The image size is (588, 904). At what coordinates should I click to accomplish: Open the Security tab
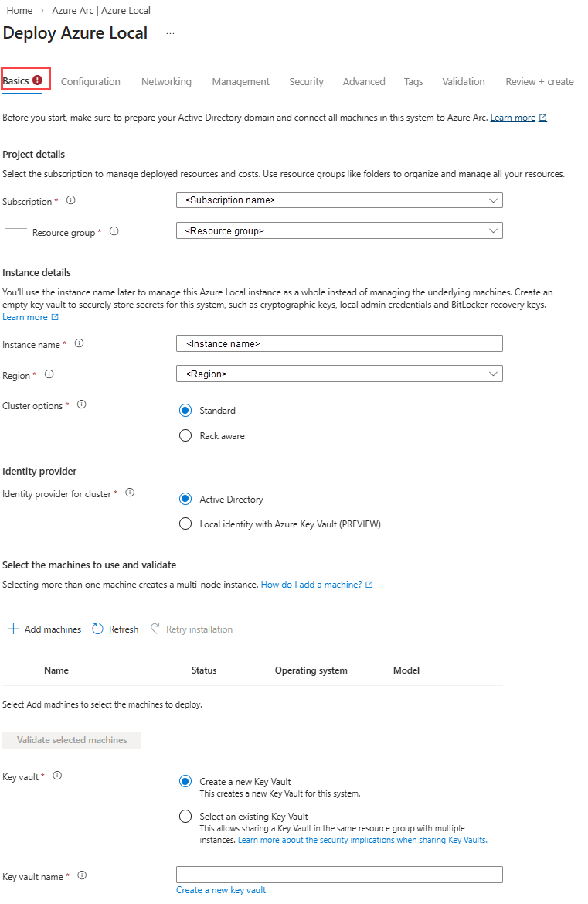[307, 82]
